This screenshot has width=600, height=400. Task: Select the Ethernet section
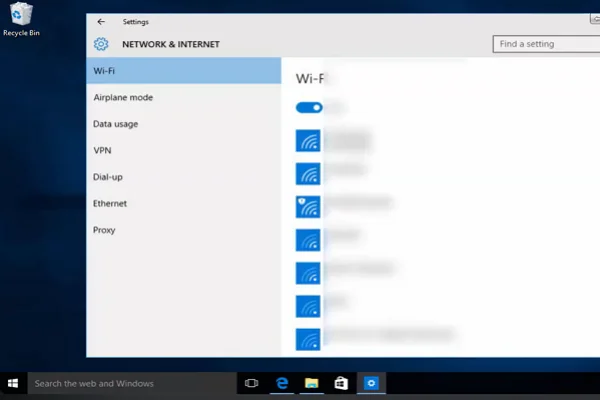point(184,203)
